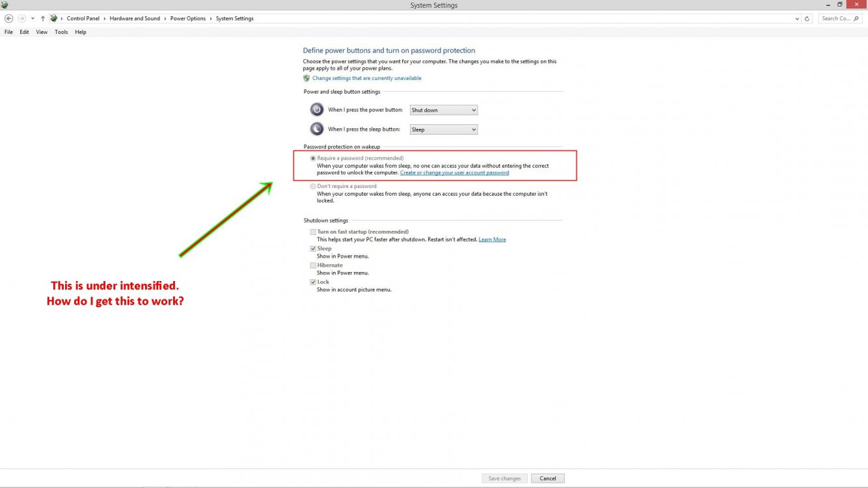Click the search magnifier icon
The height and width of the screenshot is (488, 868).
858,18
